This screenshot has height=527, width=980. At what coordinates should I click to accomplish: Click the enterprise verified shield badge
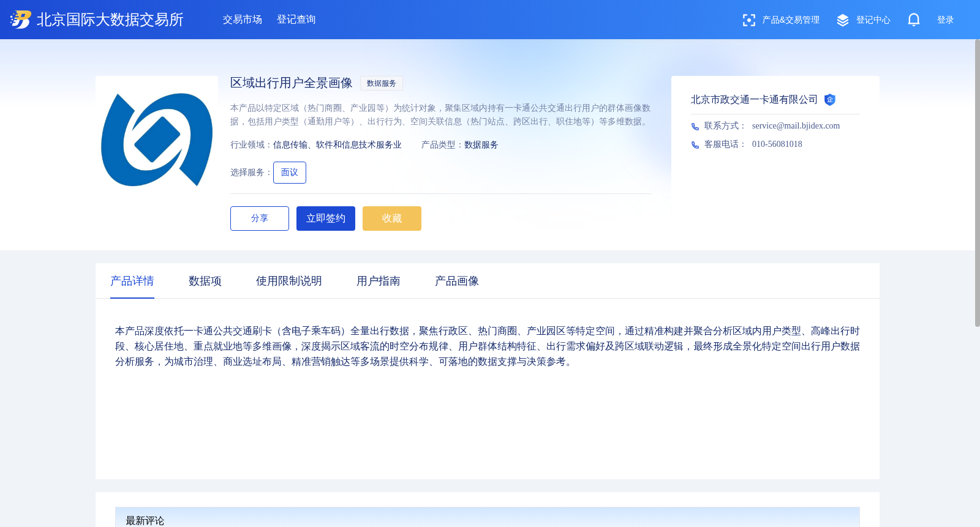click(x=830, y=100)
